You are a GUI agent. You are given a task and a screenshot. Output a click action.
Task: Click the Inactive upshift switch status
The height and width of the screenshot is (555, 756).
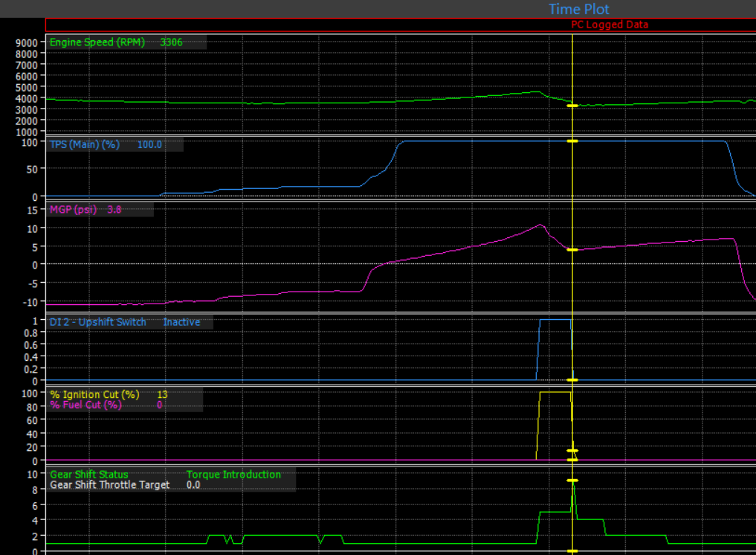181,322
